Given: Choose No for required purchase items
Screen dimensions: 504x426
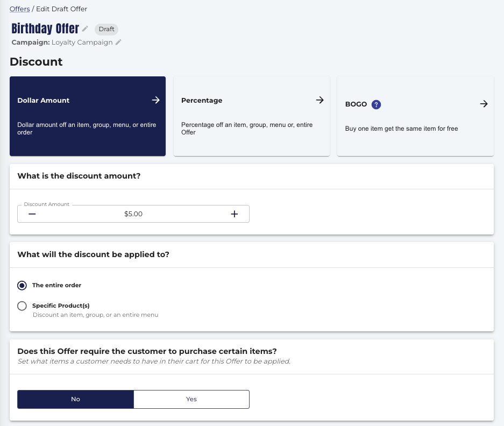Looking at the screenshot, I should pyautogui.click(x=75, y=399).
